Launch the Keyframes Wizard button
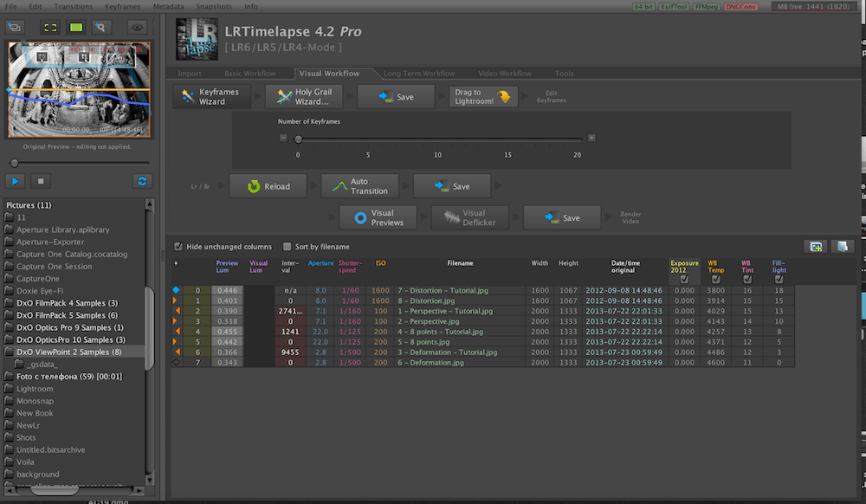 211,97
